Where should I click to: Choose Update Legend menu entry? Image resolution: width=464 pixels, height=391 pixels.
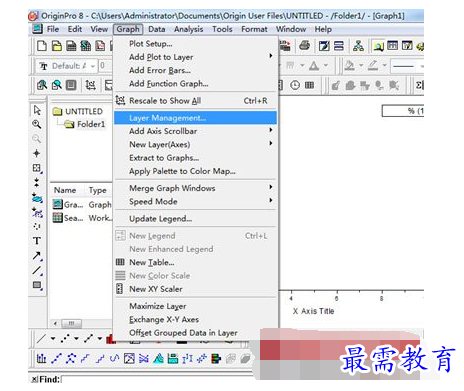(x=195, y=219)
